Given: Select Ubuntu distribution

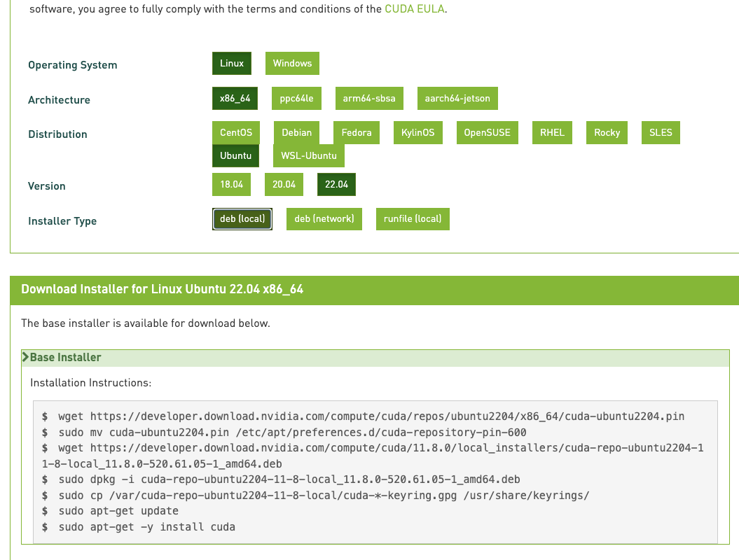Looking at the screenshot, I should tap(235, 155).
